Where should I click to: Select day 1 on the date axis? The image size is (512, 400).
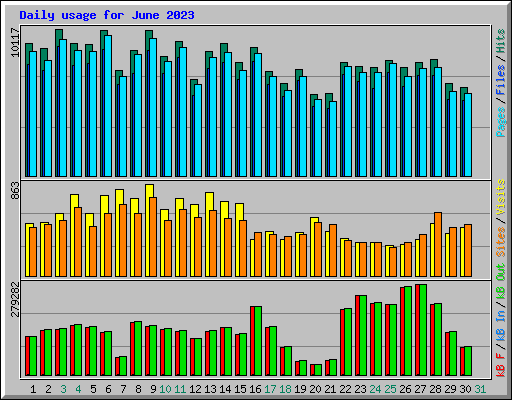pyautogui.click(x=33, y=389)
